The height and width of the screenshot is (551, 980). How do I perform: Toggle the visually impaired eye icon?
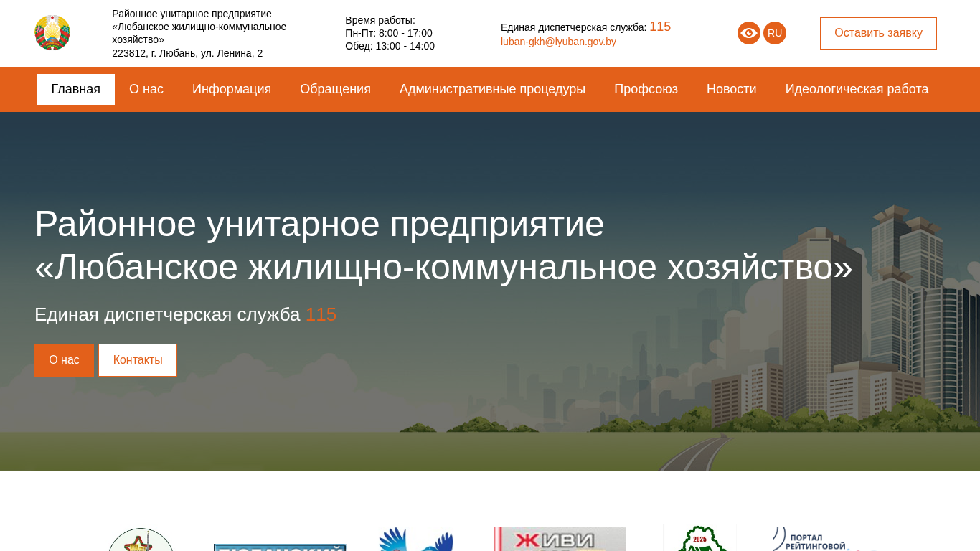[x=749, y=33]
